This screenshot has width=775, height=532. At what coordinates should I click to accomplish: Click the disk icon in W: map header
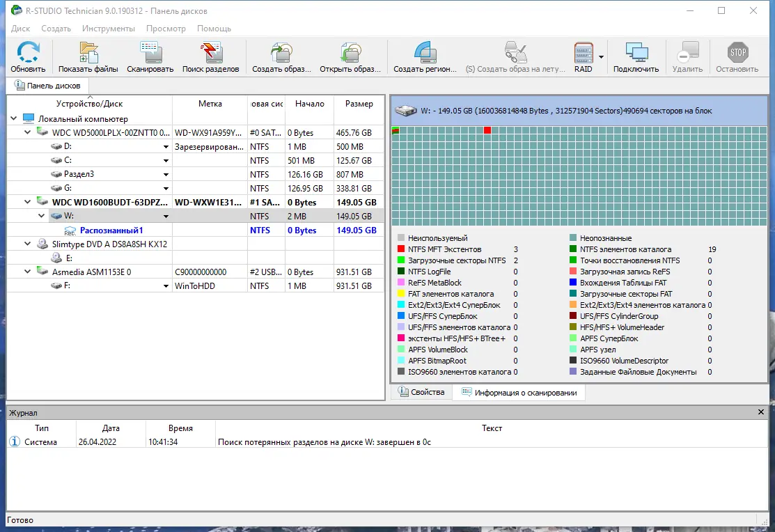[405, 111]
